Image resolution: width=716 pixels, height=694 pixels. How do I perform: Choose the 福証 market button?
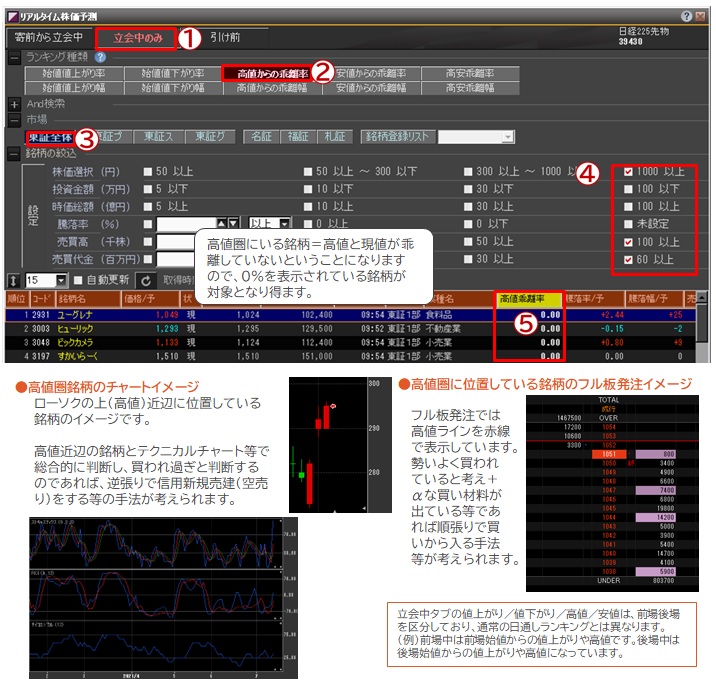pyautogui.click(x=298, y=137)
